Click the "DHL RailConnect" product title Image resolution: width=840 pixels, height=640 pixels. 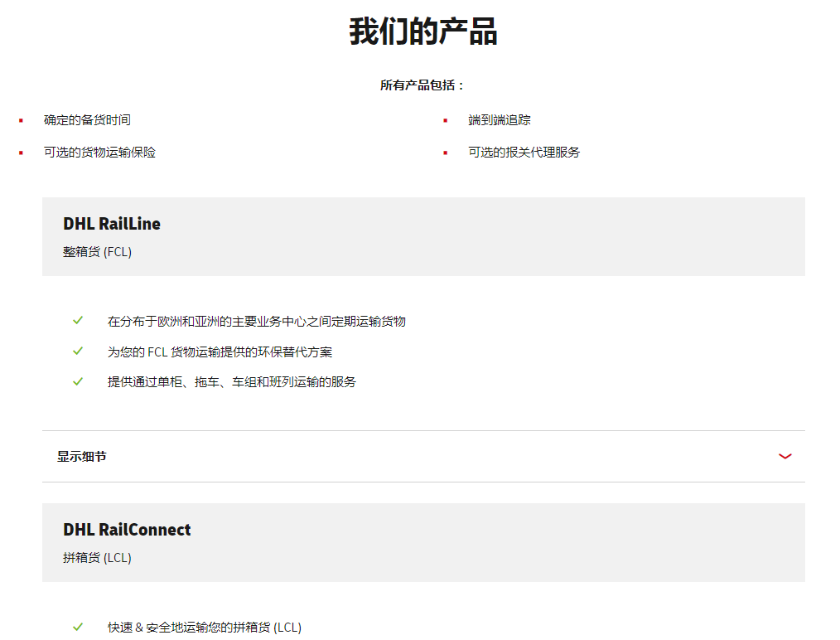[x=127, y=530]
